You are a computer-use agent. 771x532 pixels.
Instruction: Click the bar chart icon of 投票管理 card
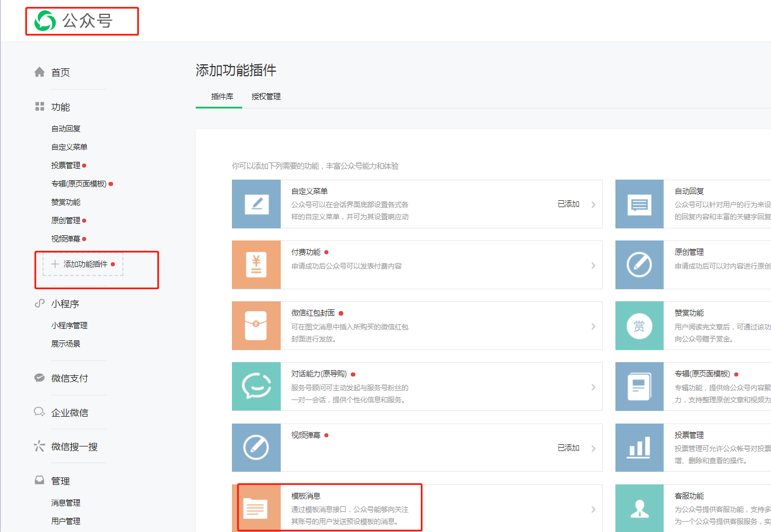pyautogui.click(x=639, y=447)
